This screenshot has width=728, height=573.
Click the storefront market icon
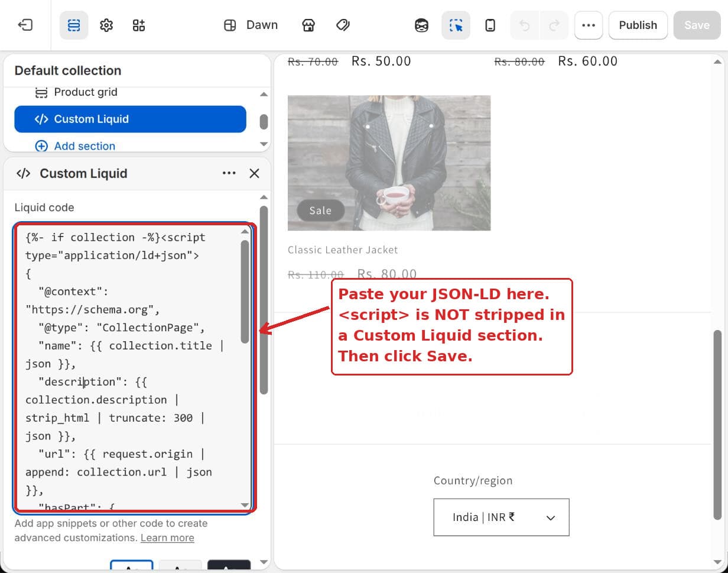pyautogui.click(x=308, y=25)
